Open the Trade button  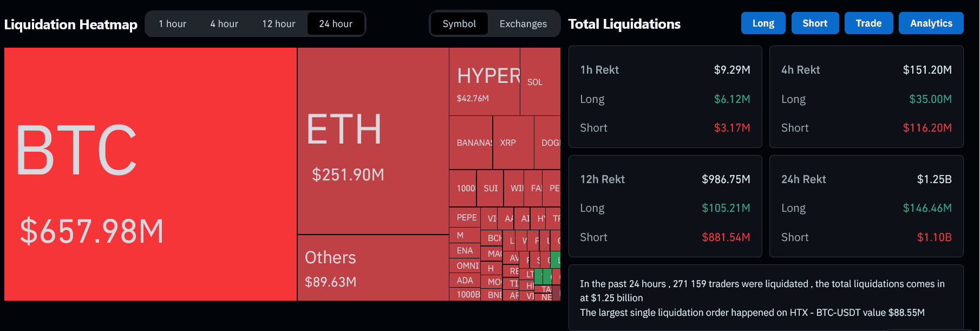click(868, 23)
